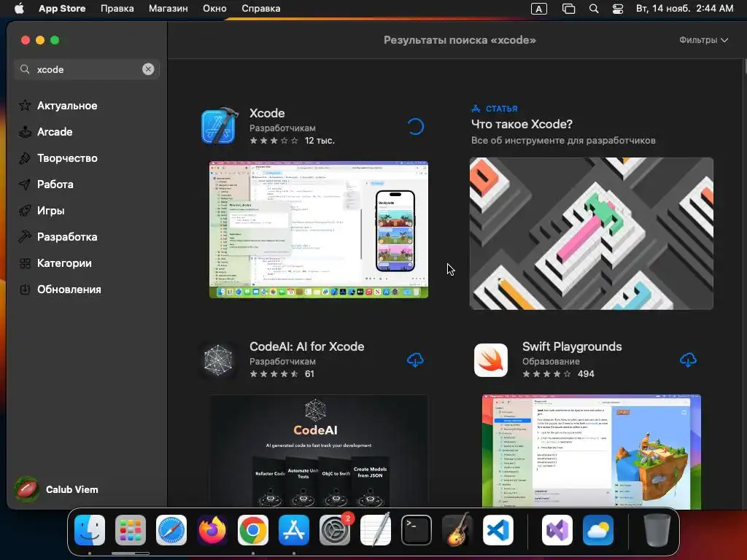The image size is (747, 560).
Task: Open the Что такое Xcode? article
Action: point(522,124)
